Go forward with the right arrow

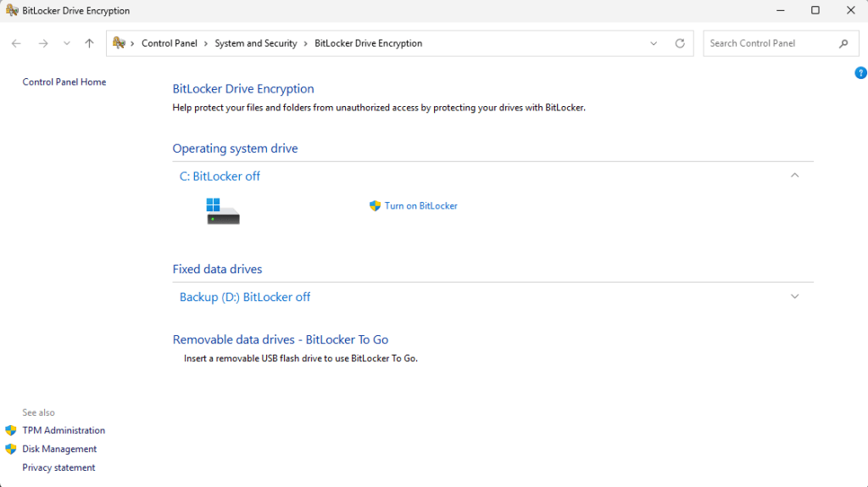42,43
